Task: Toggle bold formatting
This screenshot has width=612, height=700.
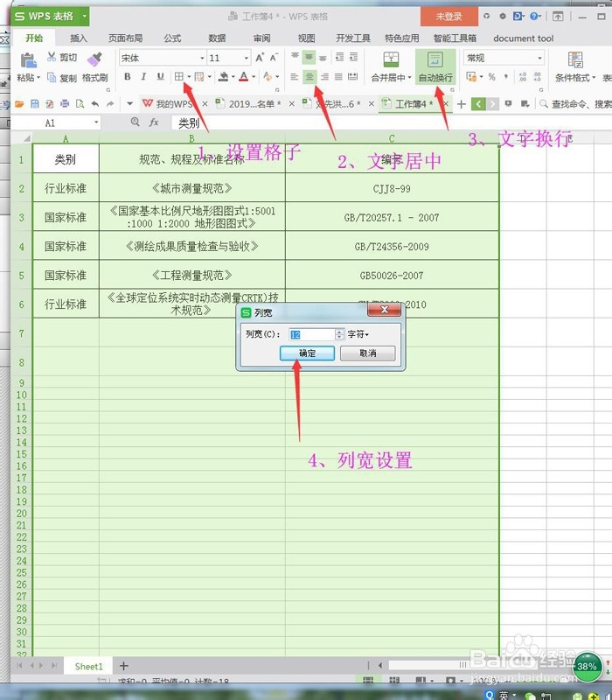Action: point(128,77)
